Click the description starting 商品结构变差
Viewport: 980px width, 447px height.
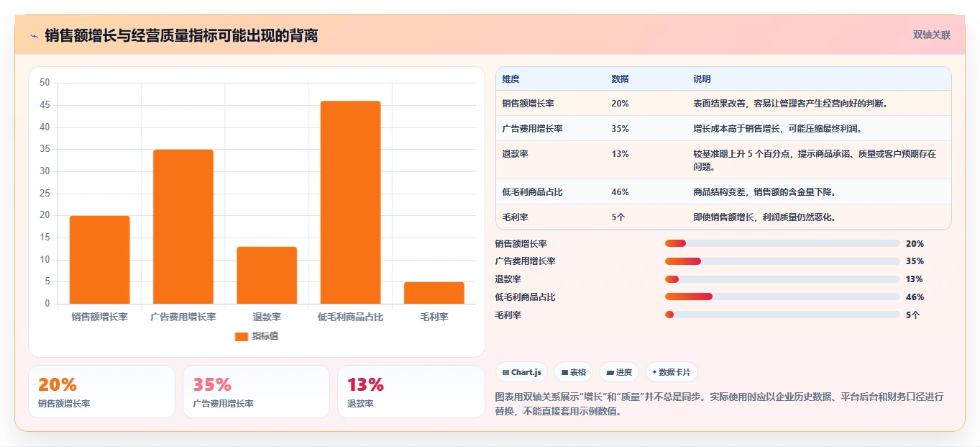tap(764, 192)
